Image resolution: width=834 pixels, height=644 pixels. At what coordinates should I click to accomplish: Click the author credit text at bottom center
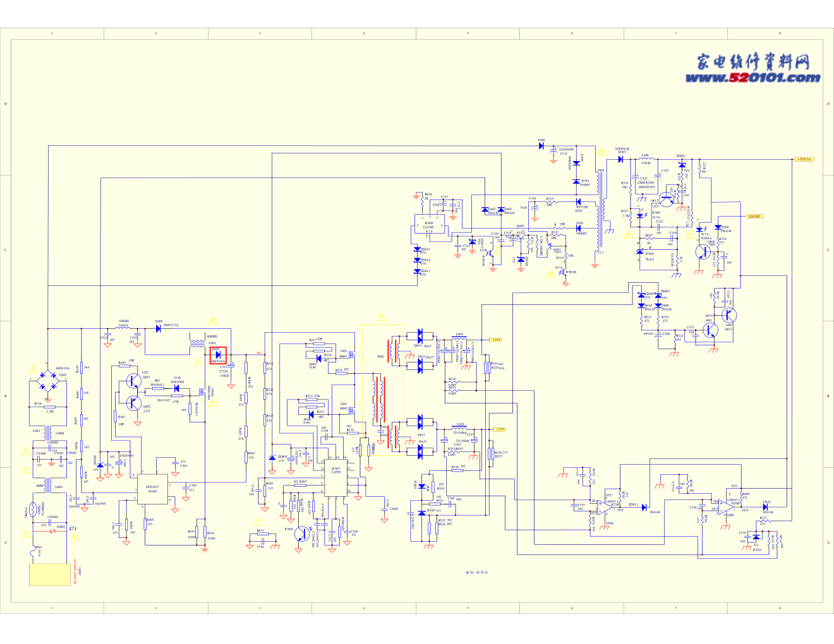click(x=476, y=571)
